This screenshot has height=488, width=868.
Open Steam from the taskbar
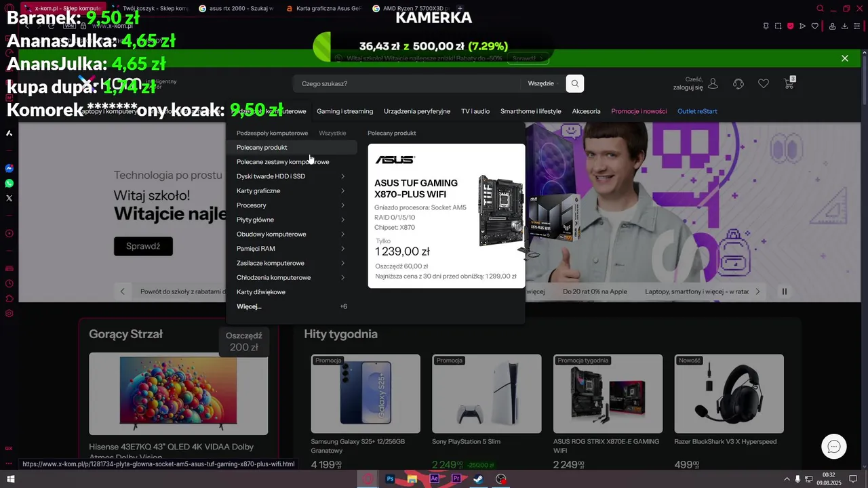click(x=478, y=479)
